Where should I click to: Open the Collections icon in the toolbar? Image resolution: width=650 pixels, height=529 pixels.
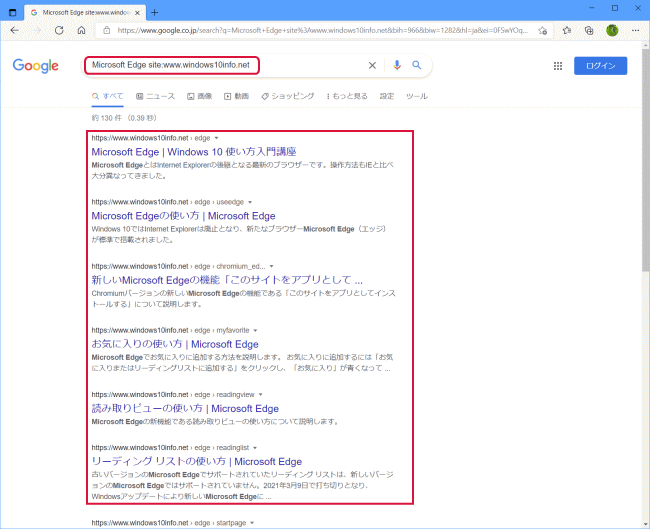point(589,30)
